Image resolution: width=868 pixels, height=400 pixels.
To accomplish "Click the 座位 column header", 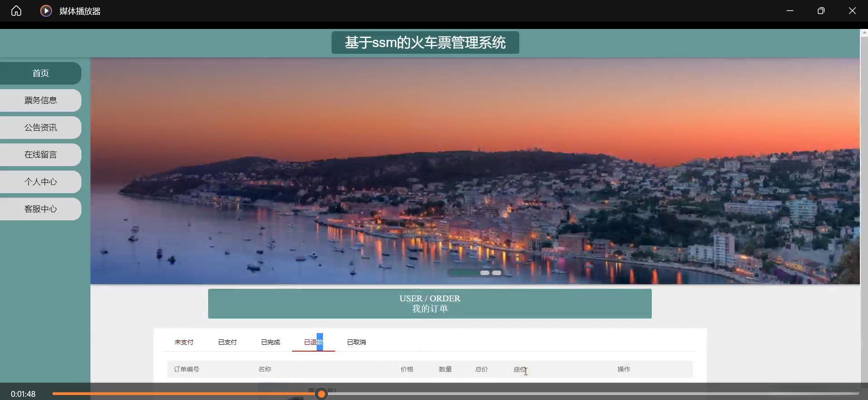I will coord(520,369).
